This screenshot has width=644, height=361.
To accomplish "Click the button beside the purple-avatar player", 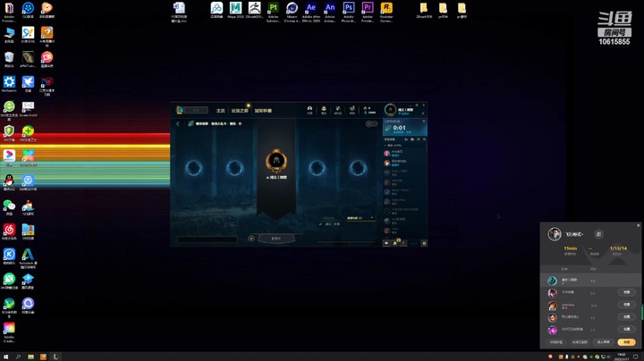I will 627,329.
